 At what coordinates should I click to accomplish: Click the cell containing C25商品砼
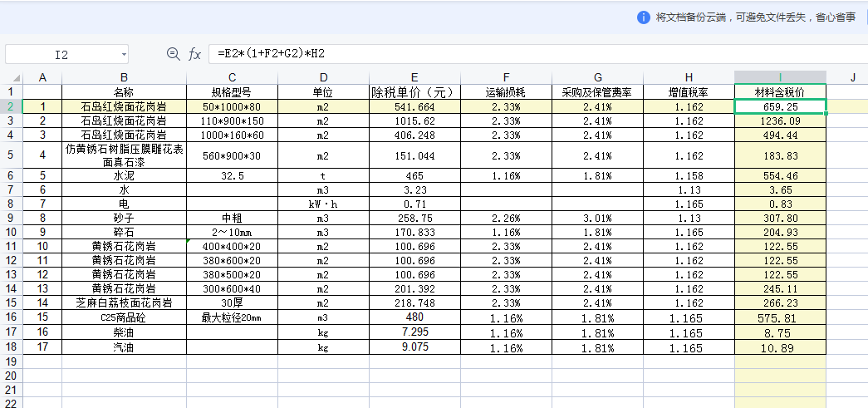coord(124,317)
